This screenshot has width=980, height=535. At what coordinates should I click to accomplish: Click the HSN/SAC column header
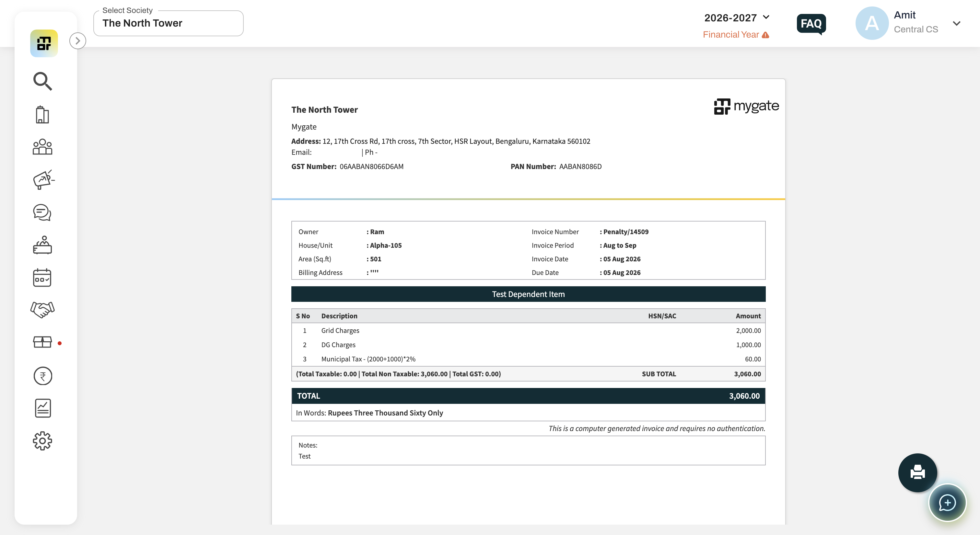pos(662,316)
